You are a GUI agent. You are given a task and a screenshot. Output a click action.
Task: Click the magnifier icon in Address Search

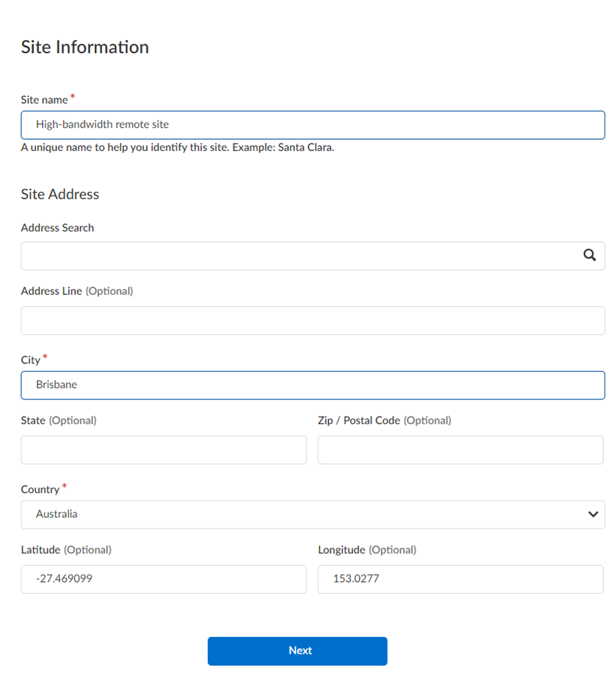click(589, 256)
